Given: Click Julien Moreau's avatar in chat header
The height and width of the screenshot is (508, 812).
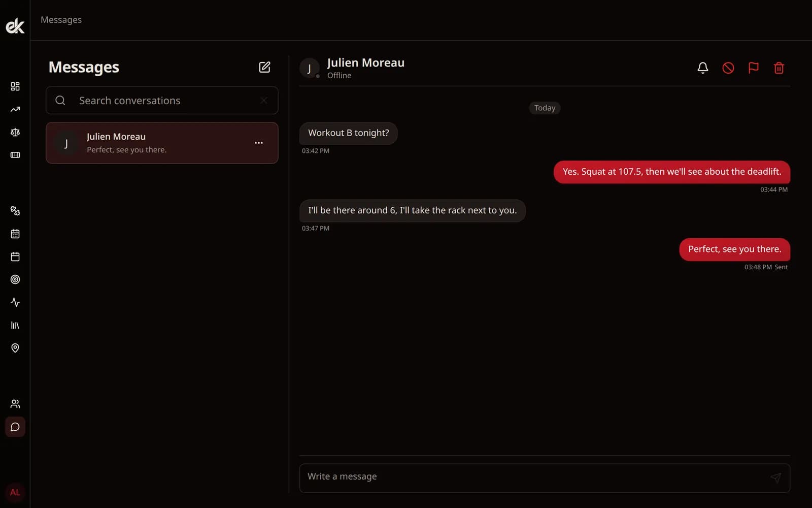Looking at the screenshot, I should 310,68.
